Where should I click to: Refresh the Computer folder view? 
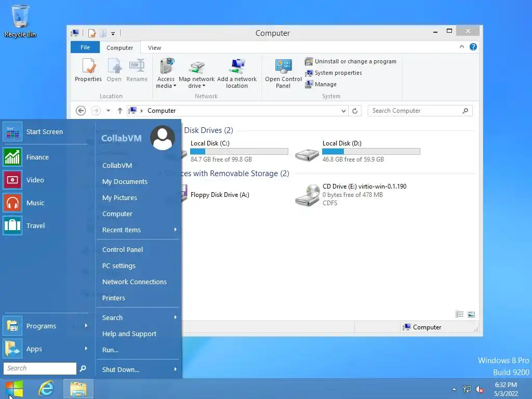click(355, 111)
